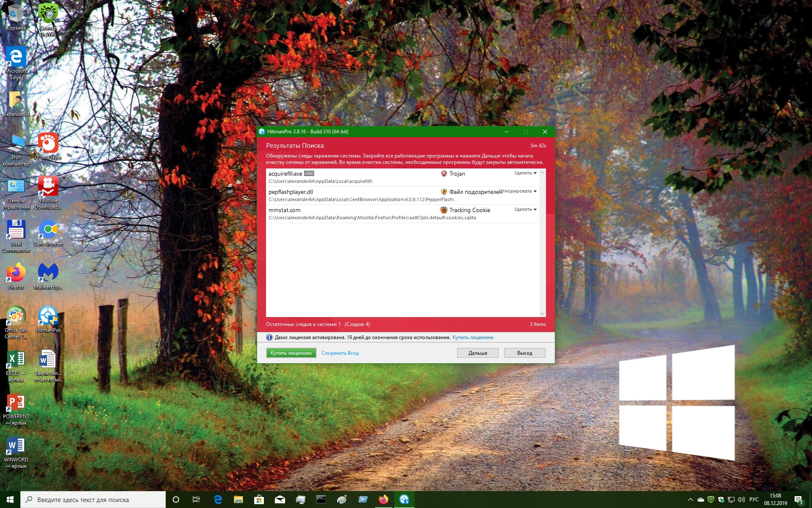
Task: Open Total Commander desktop shortcut
Action: 16,230
